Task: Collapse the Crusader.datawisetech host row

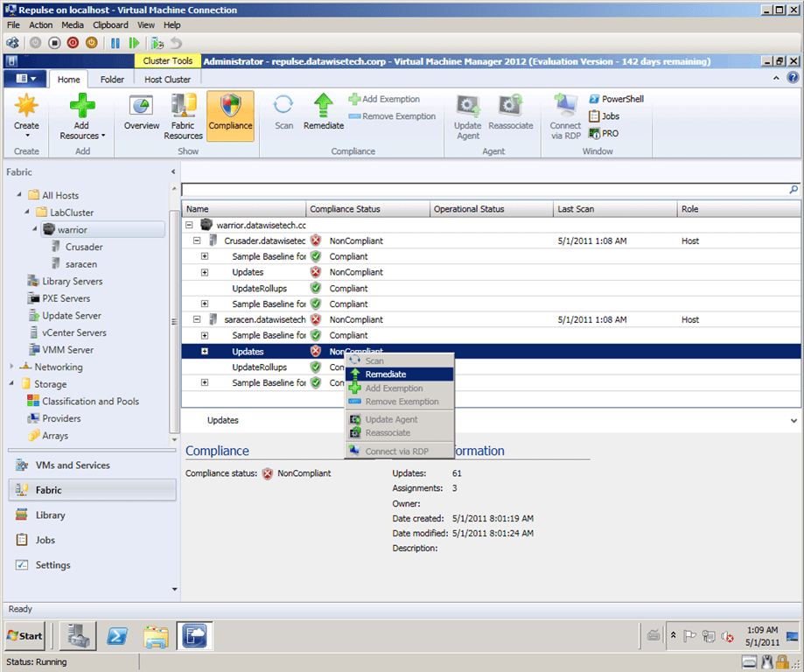Action: click(197, 241)
